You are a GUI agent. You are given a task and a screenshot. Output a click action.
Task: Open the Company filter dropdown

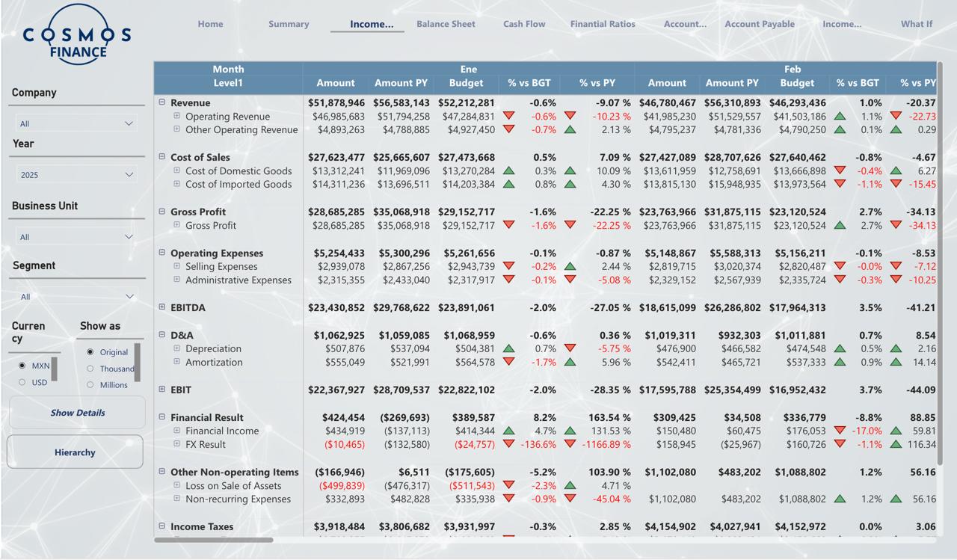[x=77, y=123]
